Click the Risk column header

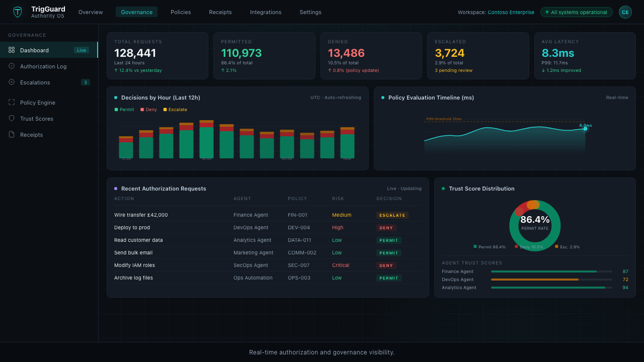click(x=338, y=199)
